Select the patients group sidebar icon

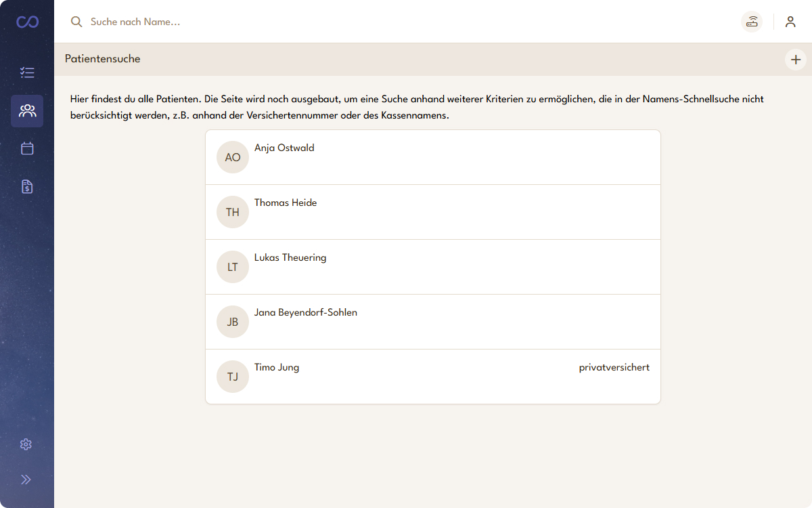click(x=27, y=111)
